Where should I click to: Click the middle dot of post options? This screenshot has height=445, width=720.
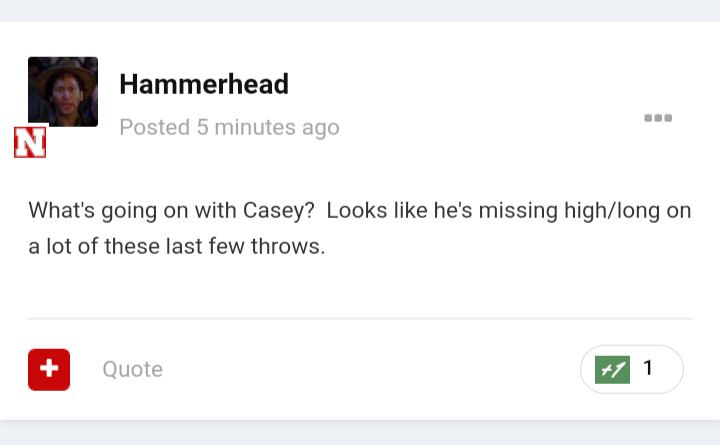[658, 118]
